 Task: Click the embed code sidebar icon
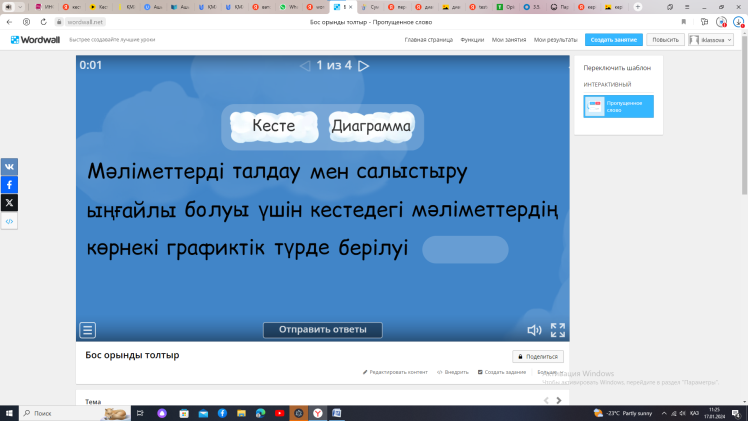pyautogui.click(x=9, y=221)
